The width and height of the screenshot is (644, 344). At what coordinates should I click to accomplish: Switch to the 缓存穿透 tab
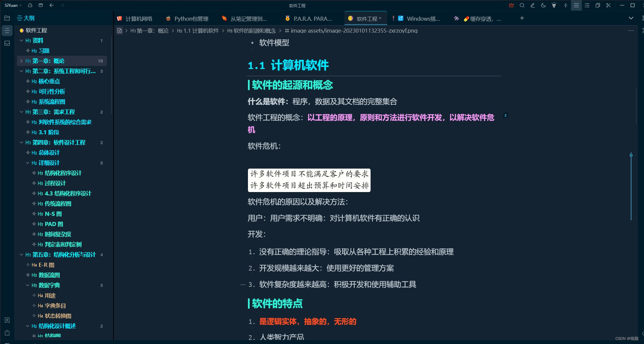pyautogui.click(x=477, y=18)
